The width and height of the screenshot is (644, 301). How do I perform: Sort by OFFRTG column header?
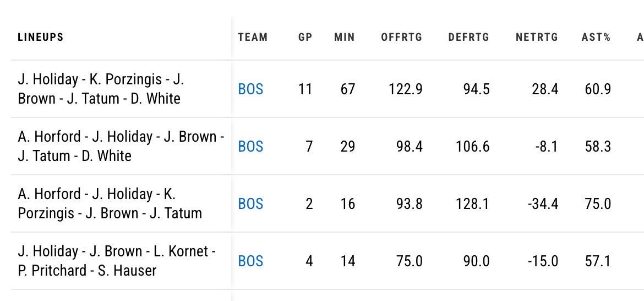(401, 37)
